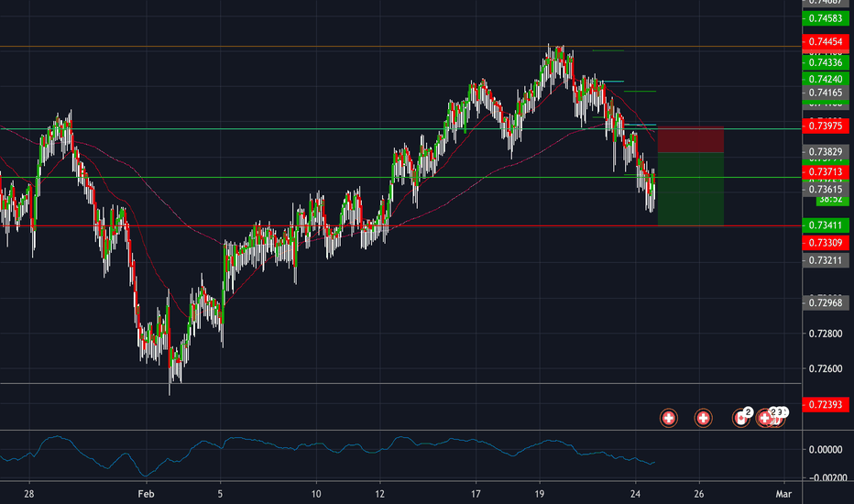The height and width of the screenshot is (504, 854).
Task: Click the 24 date on the time axis
Action: [635, 494]
